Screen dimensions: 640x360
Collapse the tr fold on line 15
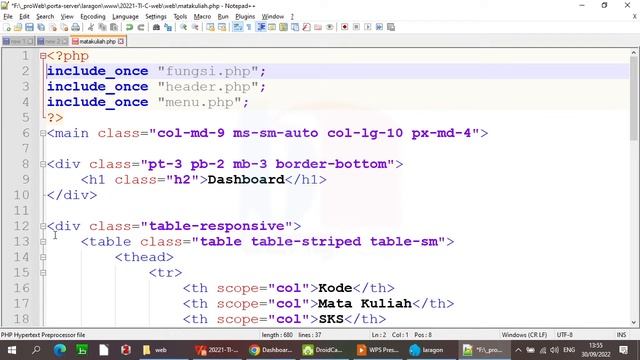(x=43, y=273)
